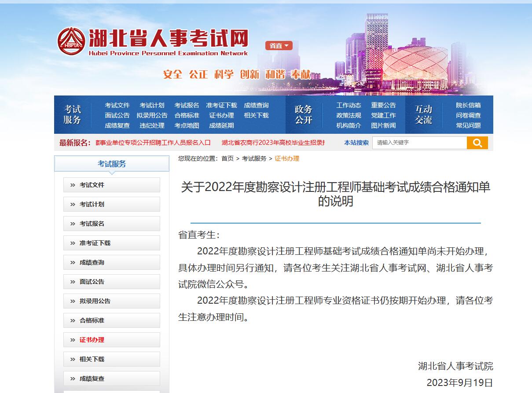Screen dimensions: 532x393
Task: Open 院长信箱 link
Action: pos(468,105)
